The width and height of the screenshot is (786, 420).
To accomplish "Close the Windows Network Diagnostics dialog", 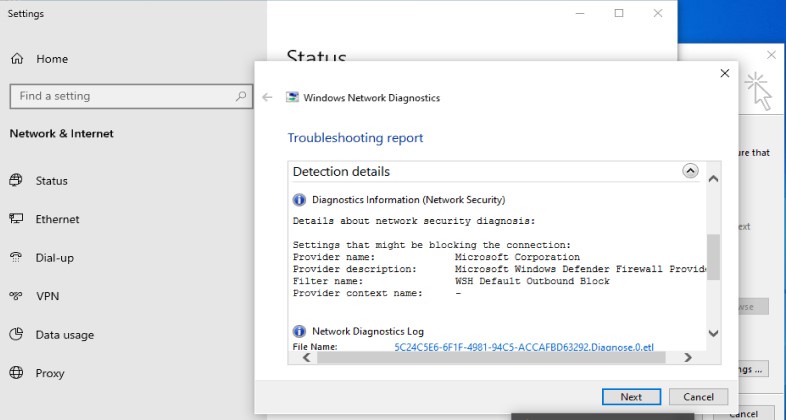I will 724,73.
